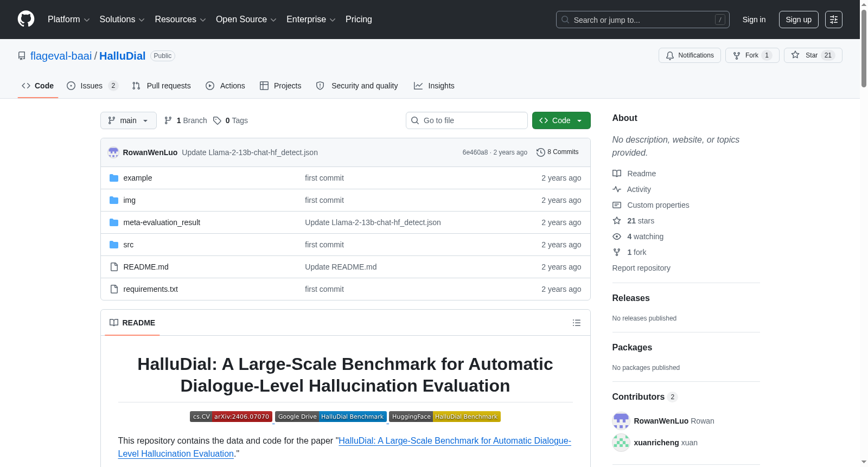The height and width of the screenshot is (467, 868).
Task: Switch to the Issues tab
Action: 92,86
